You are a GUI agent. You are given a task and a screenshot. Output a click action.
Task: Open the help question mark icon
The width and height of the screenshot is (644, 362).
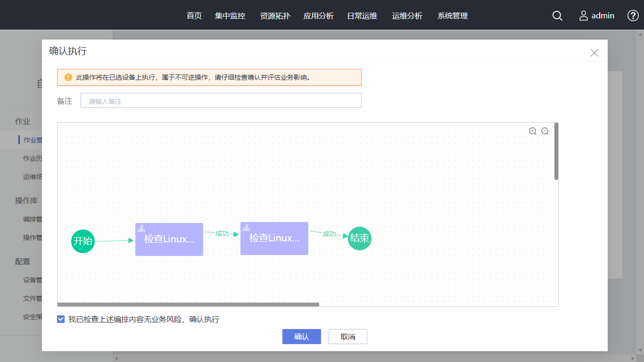click(x=633, y=16)
